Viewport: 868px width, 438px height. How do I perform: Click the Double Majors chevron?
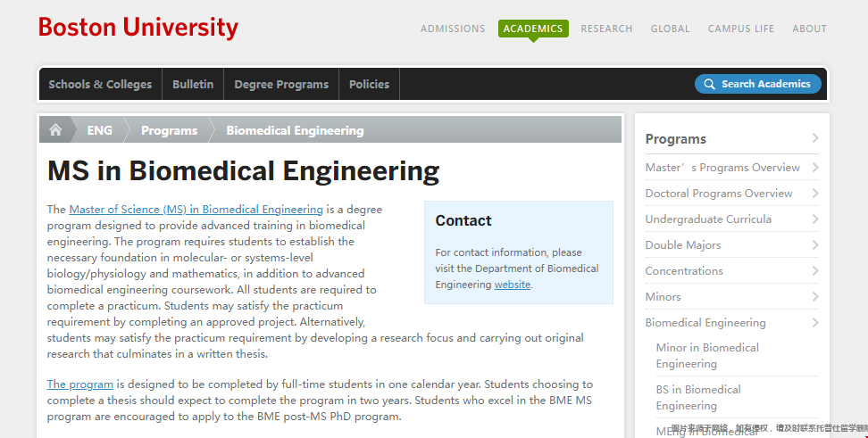pos(814,245)
